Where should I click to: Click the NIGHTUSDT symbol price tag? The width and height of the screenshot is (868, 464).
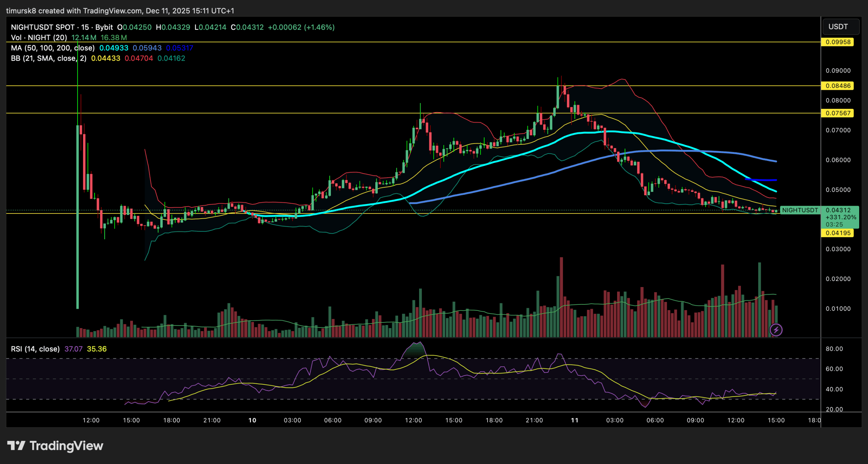click(x=800, y=210)
